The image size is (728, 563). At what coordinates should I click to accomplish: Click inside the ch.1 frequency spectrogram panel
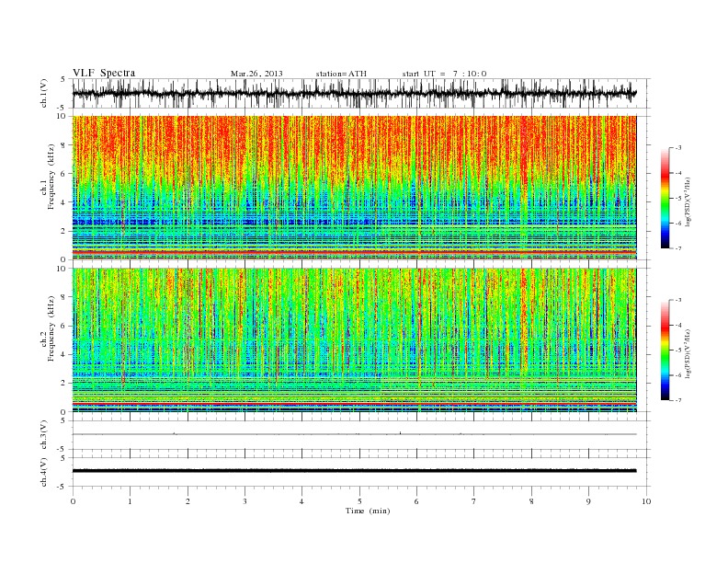click(354, 188)
